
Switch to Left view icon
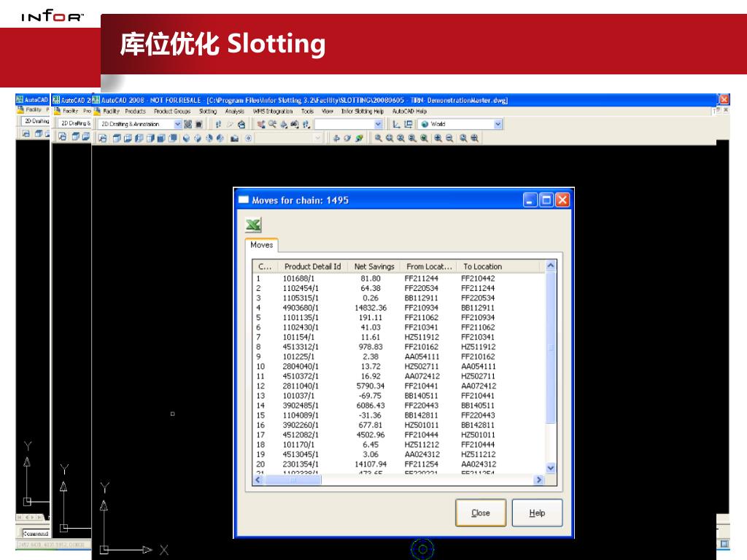pos(139,138)
